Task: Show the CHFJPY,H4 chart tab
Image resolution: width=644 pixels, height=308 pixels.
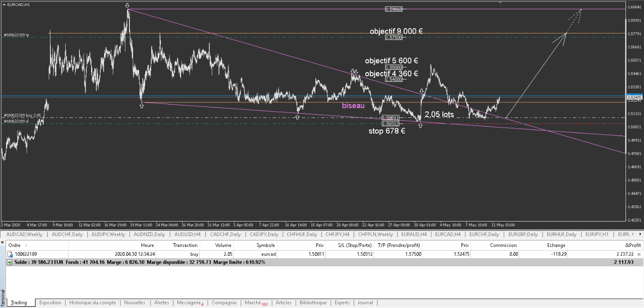Action: pyautogui.click(x=337, y=234)
